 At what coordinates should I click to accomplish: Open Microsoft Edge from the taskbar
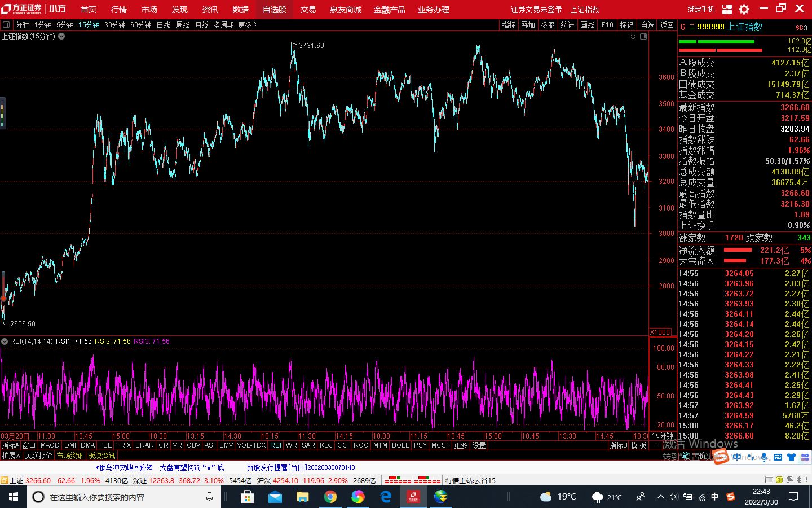point(386,497)
